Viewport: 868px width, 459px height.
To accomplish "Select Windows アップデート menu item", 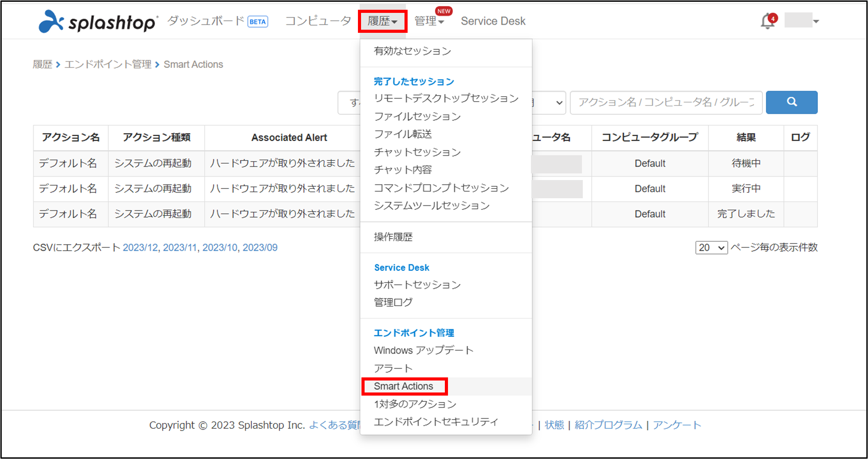I will [424, 350].
